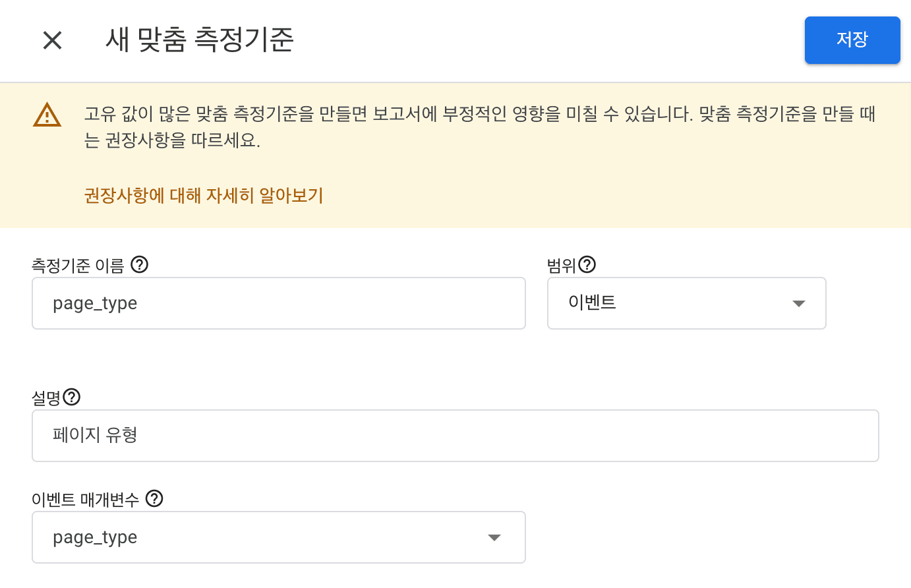
Task: Click the question mark beside dimension name label
Action: (x=139, y=265)
